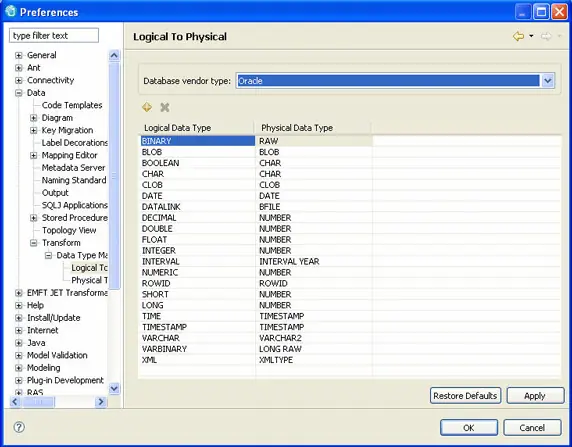Viewport: 572px width, 447px height.
Task: Click the Apply button
Action: 535,396
